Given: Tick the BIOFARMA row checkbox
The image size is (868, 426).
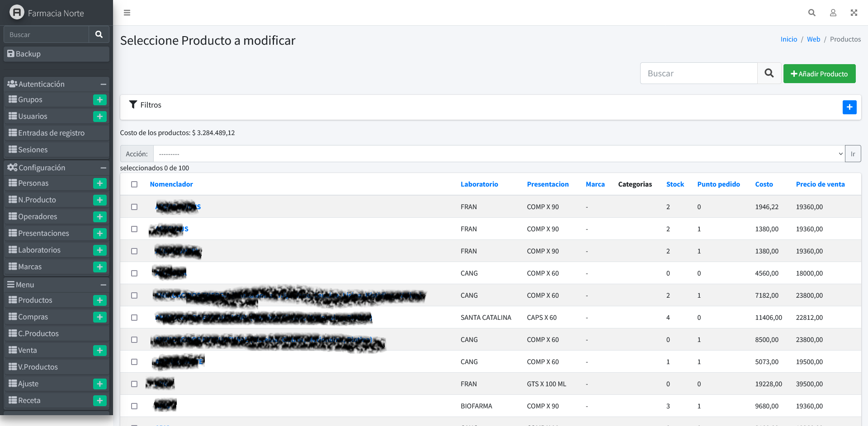Looking at the screenshot, I should [x=134, y=406].
